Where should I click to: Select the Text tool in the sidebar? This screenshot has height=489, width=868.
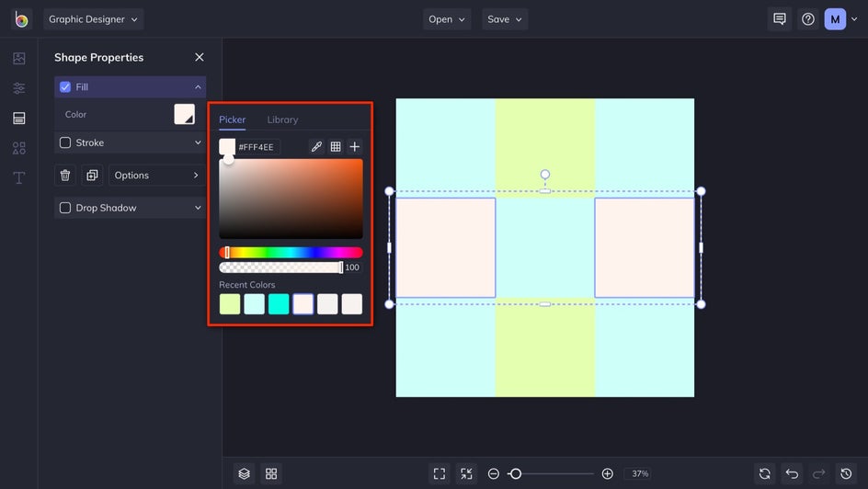18,177
